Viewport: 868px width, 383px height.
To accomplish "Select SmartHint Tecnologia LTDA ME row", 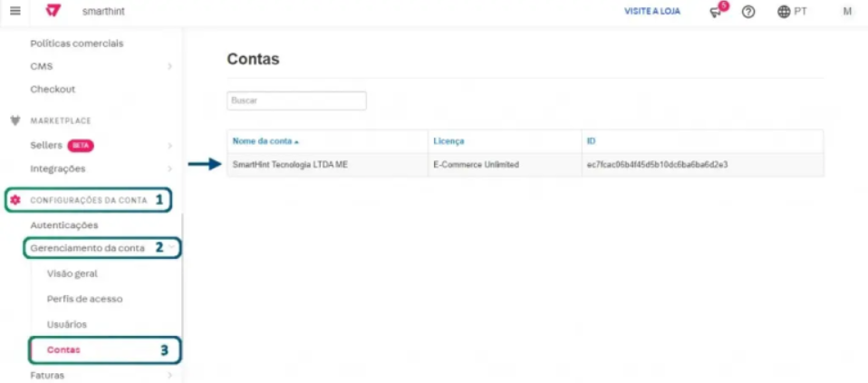I will click(x=526, y=165).
